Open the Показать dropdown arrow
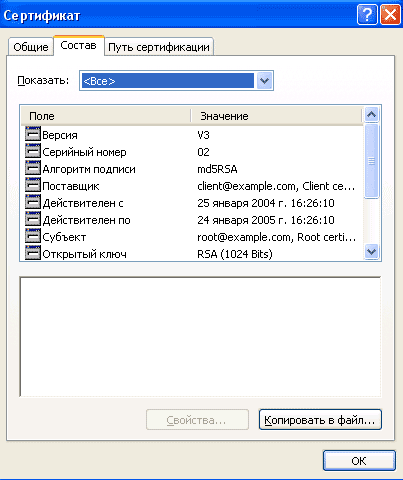This screenshot has height=480, width=403. click(264, 81)
